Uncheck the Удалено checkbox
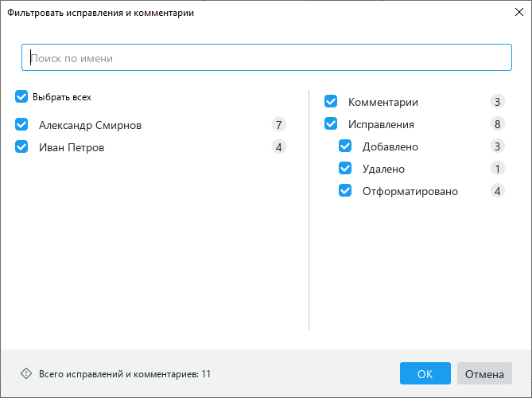The image size is (532, 398). (x=345, y=169)
